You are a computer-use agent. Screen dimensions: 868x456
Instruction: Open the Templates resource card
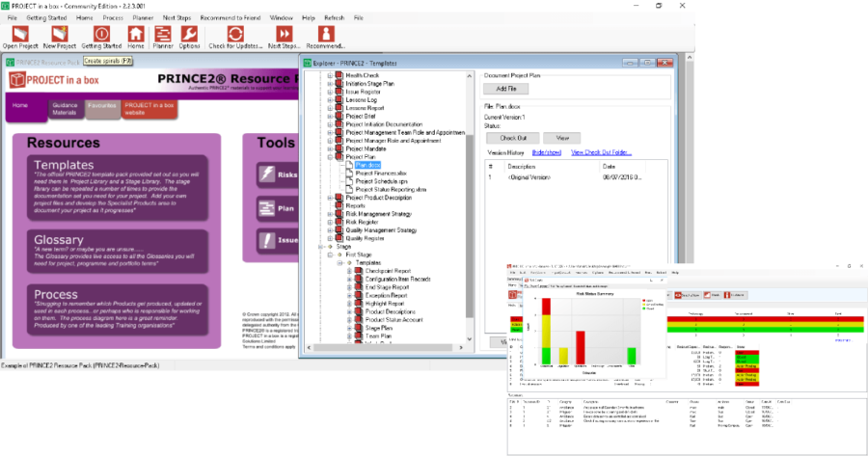coord(118,188)
